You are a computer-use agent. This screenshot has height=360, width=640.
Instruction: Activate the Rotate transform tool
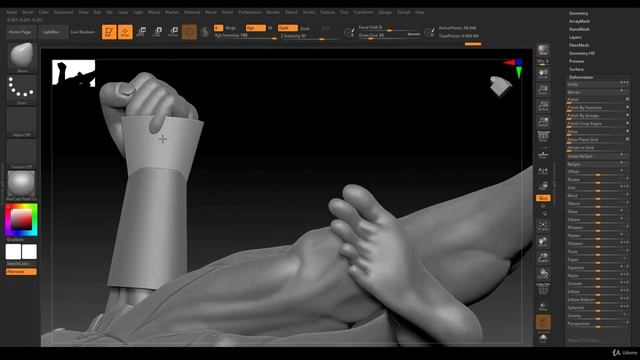point(173,31)
